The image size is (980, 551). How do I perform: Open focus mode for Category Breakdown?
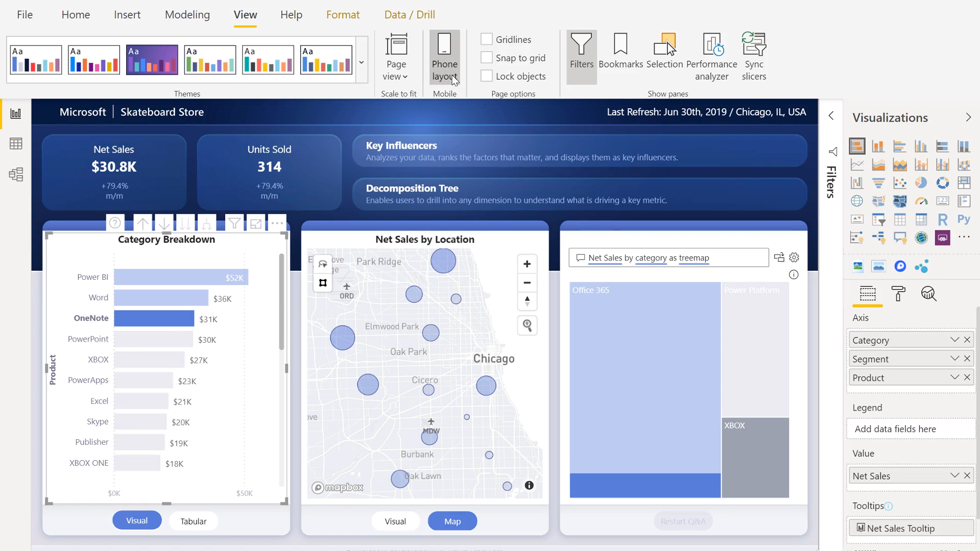click(256, 223)
